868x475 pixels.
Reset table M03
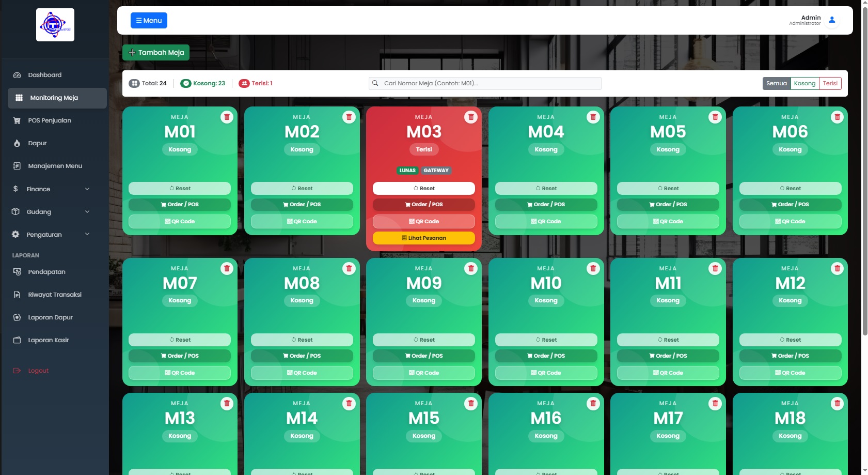(x=424, y=188)
